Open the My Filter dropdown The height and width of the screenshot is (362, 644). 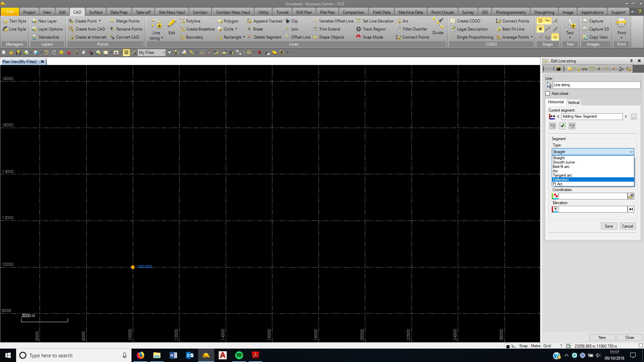coord(163,53)
